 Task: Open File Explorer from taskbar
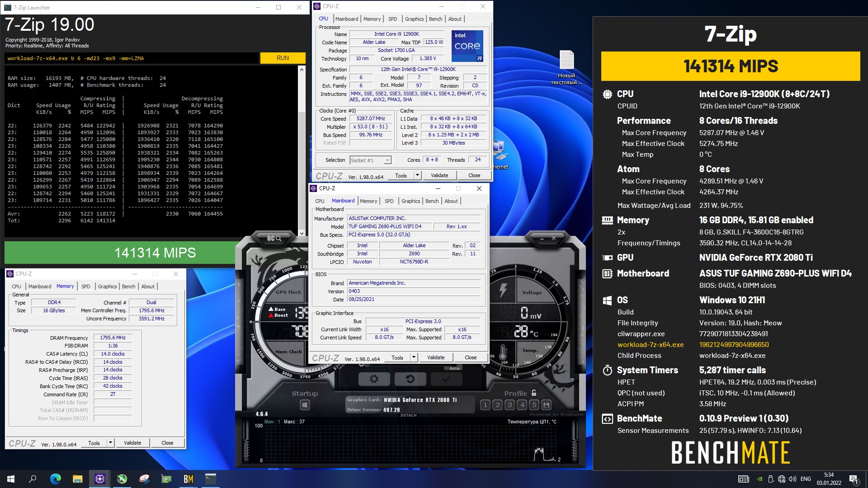tap(77, 479)
